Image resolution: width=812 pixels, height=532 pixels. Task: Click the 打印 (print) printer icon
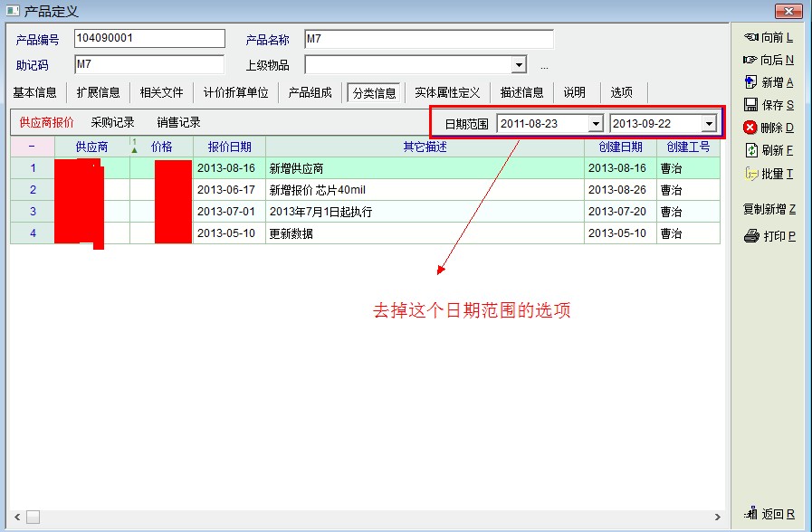751,236
